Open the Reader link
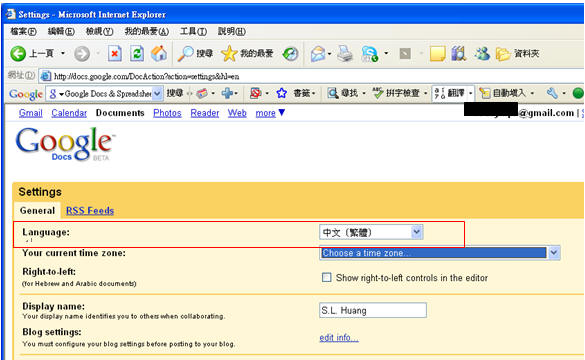This screenshot has height=360, width=585. (205, 113)
